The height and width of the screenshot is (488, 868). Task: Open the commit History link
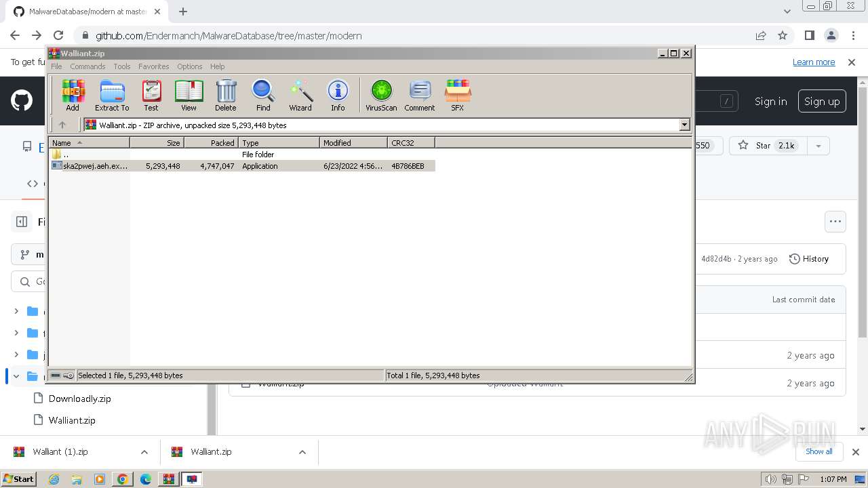[809, 259]
